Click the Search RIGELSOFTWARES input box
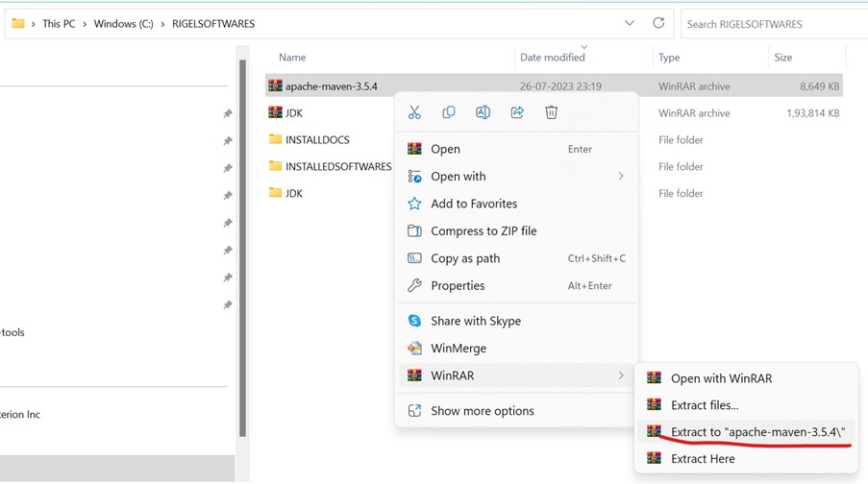868x484 pixels. (x=774, y=23)
